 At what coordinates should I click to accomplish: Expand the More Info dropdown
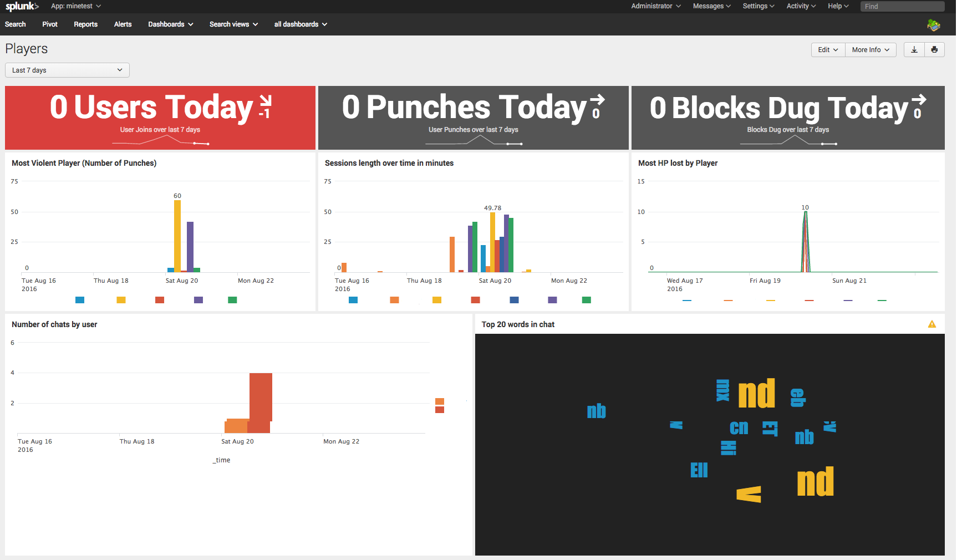click(871, 50)
